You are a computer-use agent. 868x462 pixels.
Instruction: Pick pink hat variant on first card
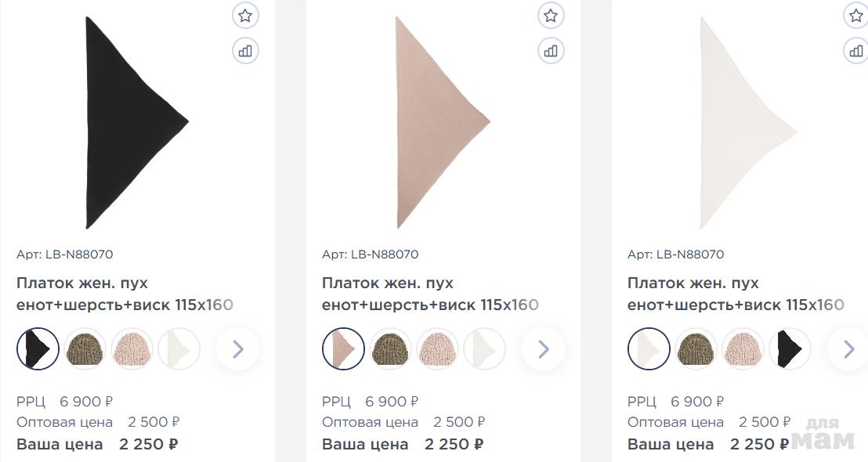pos(132,349)
